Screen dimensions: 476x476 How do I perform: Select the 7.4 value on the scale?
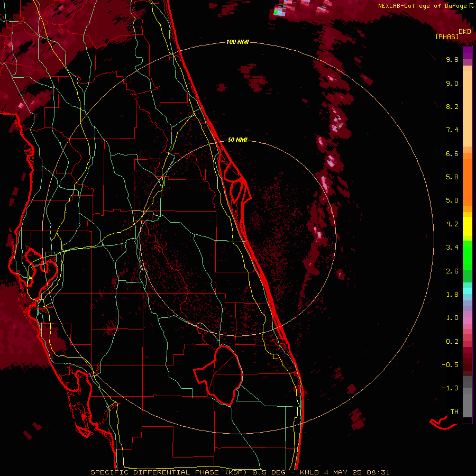452,130
